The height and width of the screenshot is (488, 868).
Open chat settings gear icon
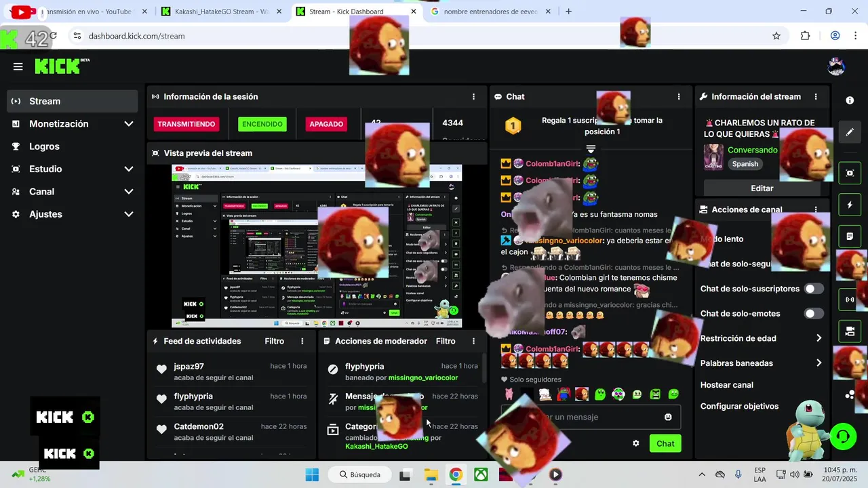(636, 443)
